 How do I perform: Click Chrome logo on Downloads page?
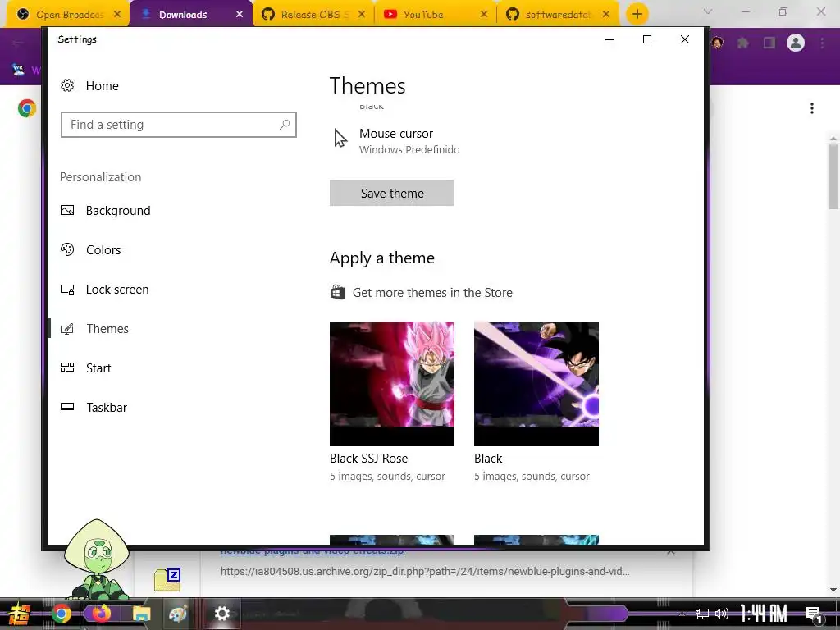[x=27, y=109]
